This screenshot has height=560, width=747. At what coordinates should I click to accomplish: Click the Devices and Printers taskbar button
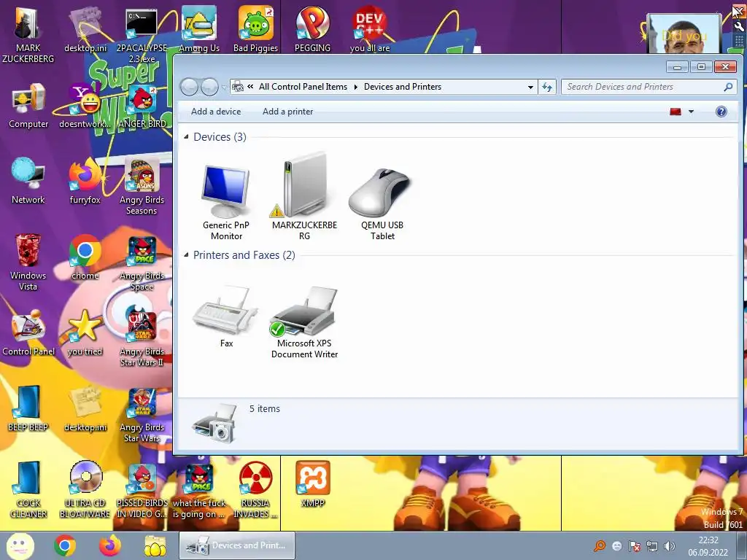coord(237,545)
